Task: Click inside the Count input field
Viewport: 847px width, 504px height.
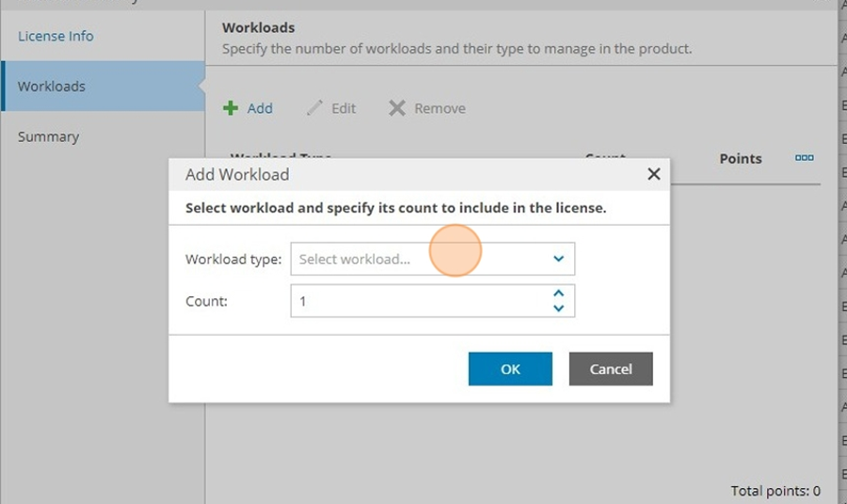Action: (422, 301)
